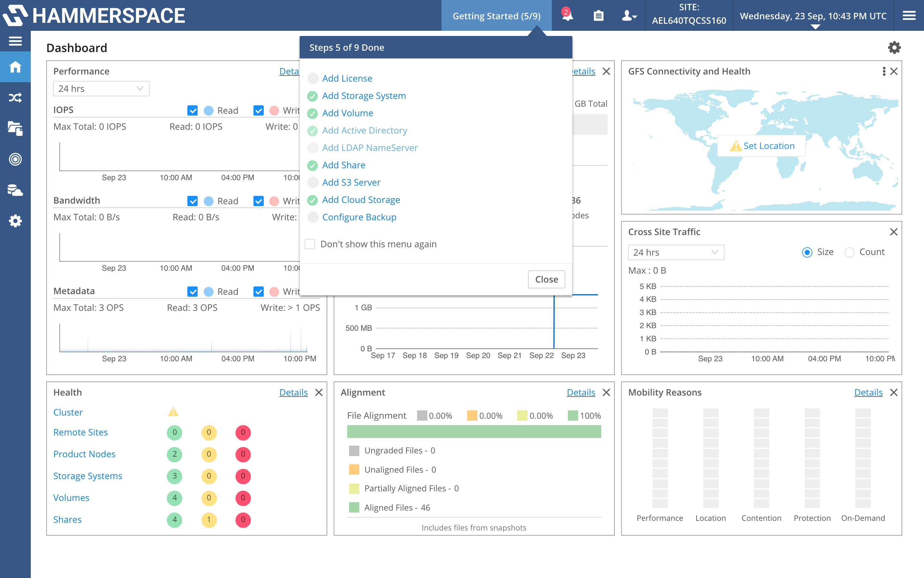Toggle Bandwidth Write checkbox
The height and width of the screenshot is (578, 924).
pos(259,201)
